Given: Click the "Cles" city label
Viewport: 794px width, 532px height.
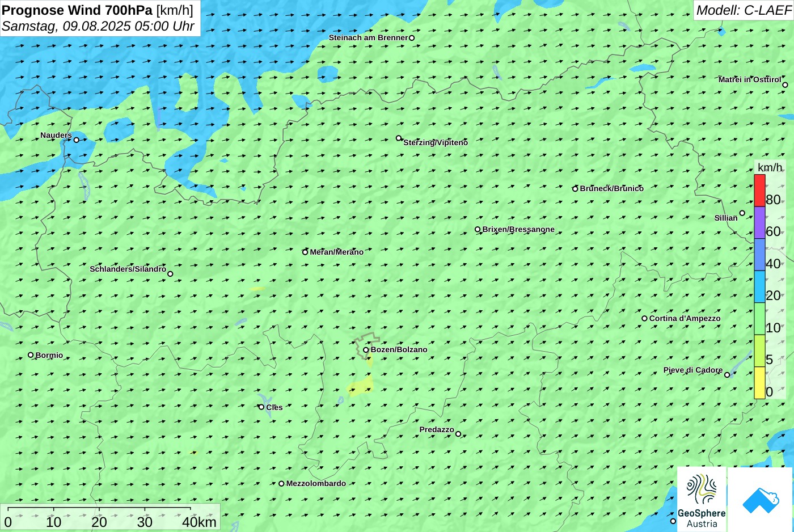Looking at the screenshot, I should tap(274, 408).
